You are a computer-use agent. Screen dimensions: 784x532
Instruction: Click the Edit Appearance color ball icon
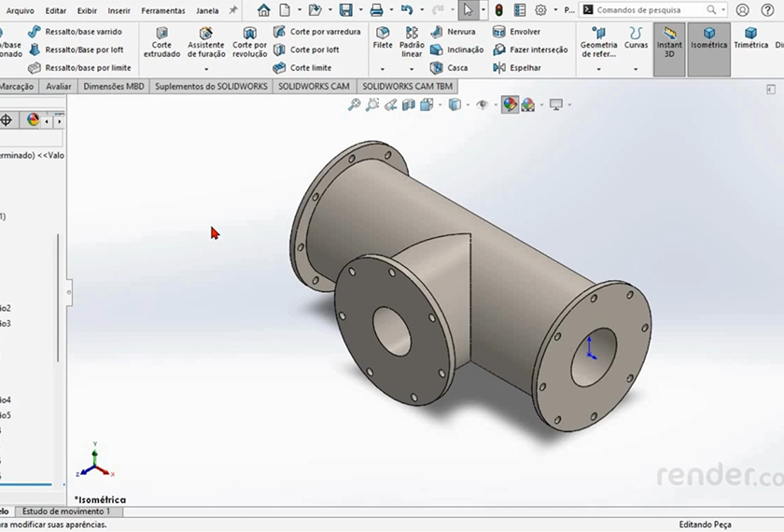point(509,105)
